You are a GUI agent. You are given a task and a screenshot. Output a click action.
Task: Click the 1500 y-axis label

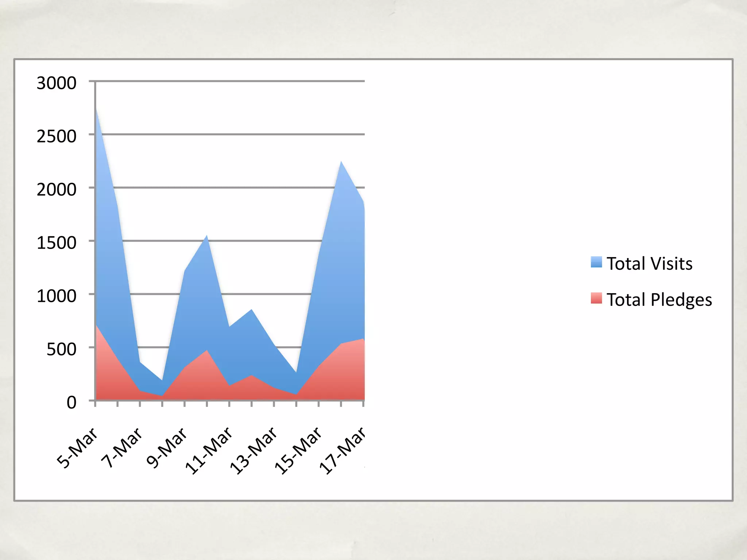(x=57, y=243)
